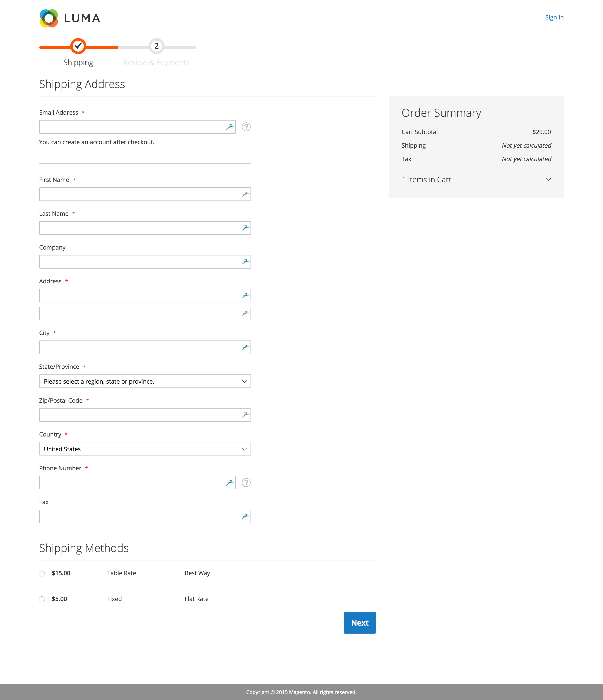Viewport: 603px width, 700px height.
Task: Click the autofill icon in First Name field
Action: 245,194
